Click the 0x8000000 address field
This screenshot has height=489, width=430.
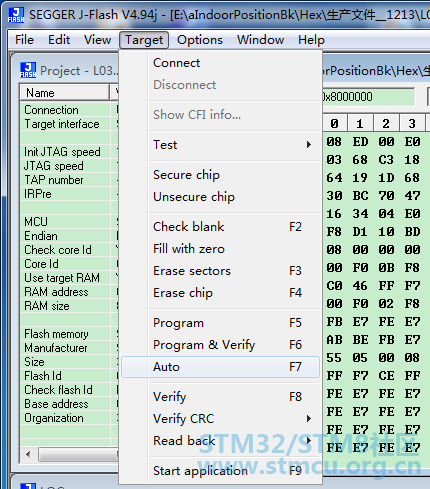pyautogui.click(x=368, y=97)
